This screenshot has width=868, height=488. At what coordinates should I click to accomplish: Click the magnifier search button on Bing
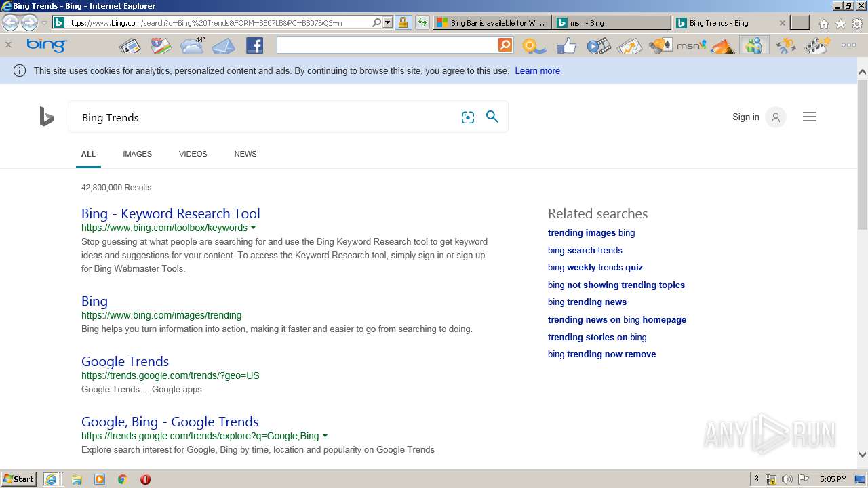pyautogui.click(x=492, y=117)
